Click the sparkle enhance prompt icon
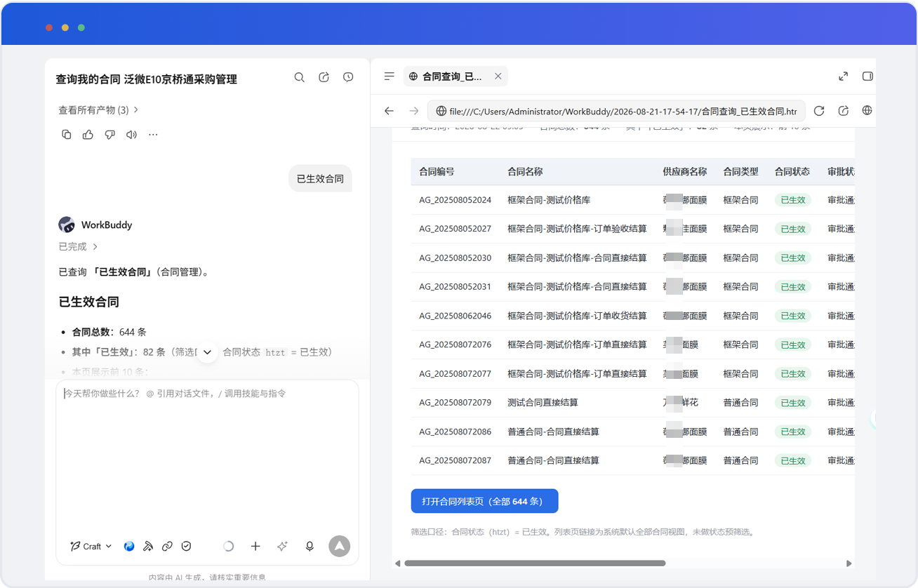This screenshot has height=588, width=918. coord(282,546)
